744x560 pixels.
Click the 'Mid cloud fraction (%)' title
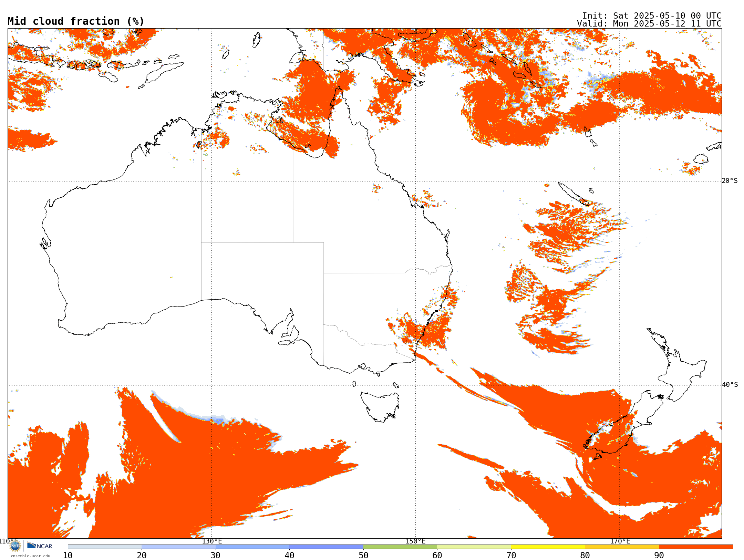point(76,21)
